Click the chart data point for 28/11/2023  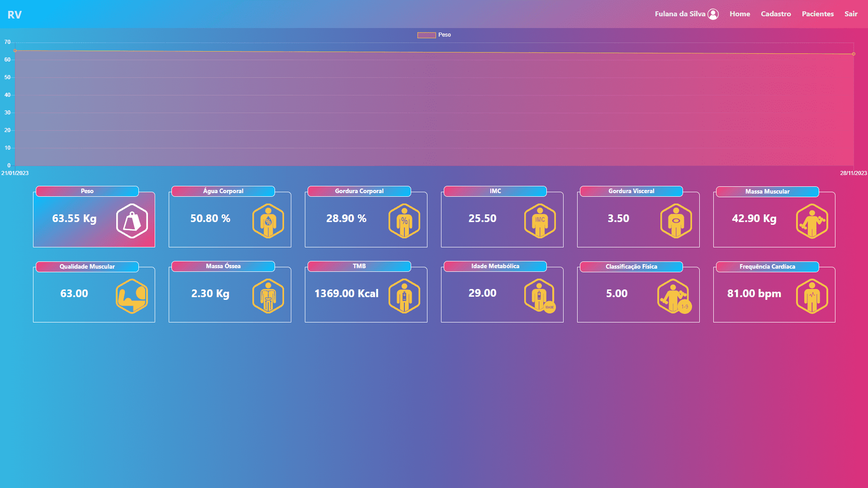(854, 54)
